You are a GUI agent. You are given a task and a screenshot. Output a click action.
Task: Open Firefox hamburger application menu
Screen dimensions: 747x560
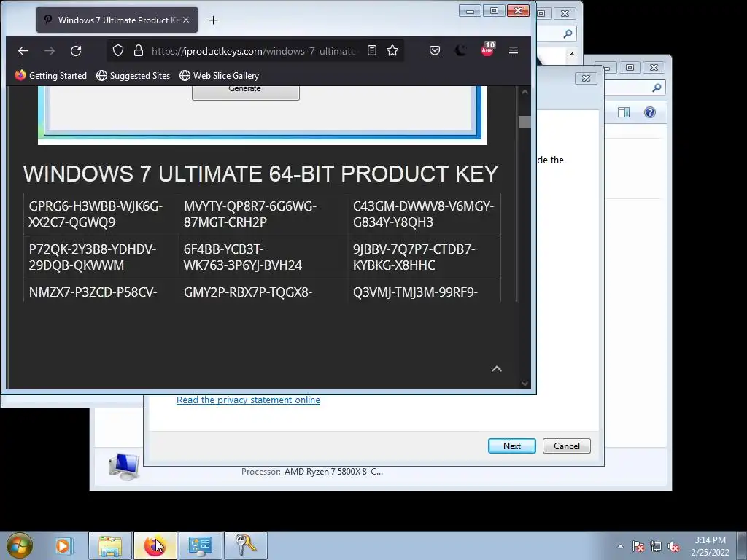point(513,50)
